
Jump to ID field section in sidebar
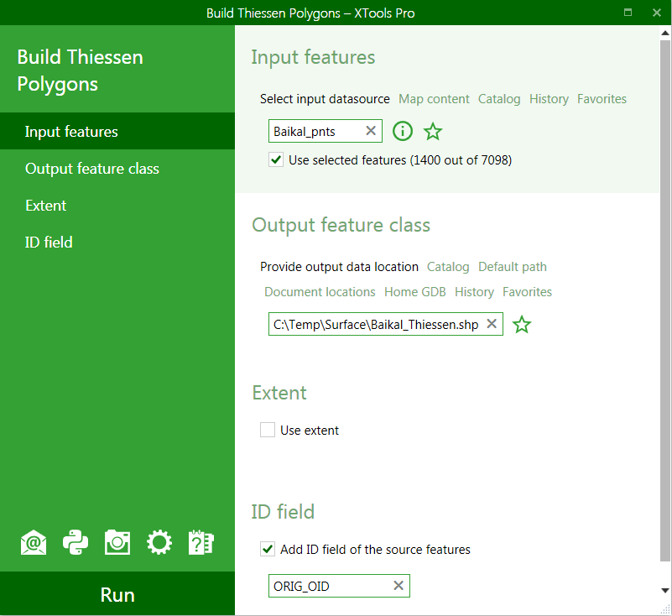tap(117, 243)
